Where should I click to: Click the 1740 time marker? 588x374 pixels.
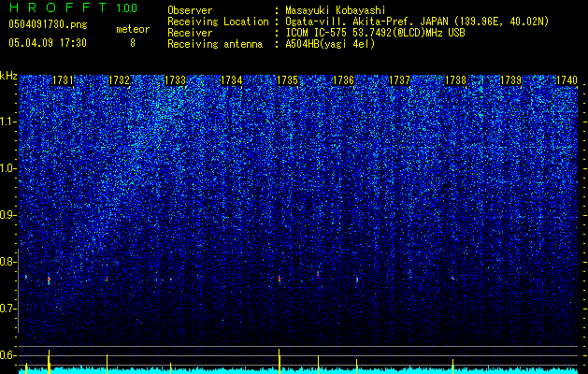coord(566,80)
